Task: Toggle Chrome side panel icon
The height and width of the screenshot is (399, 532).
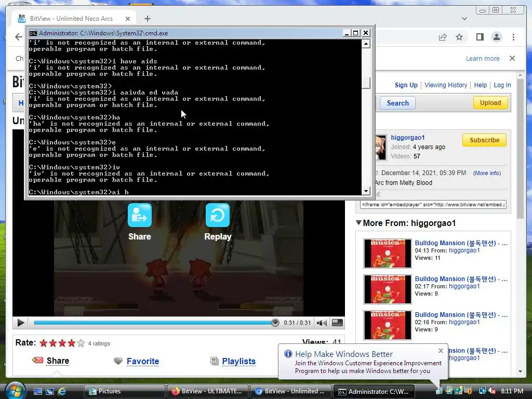Action: 480,37
